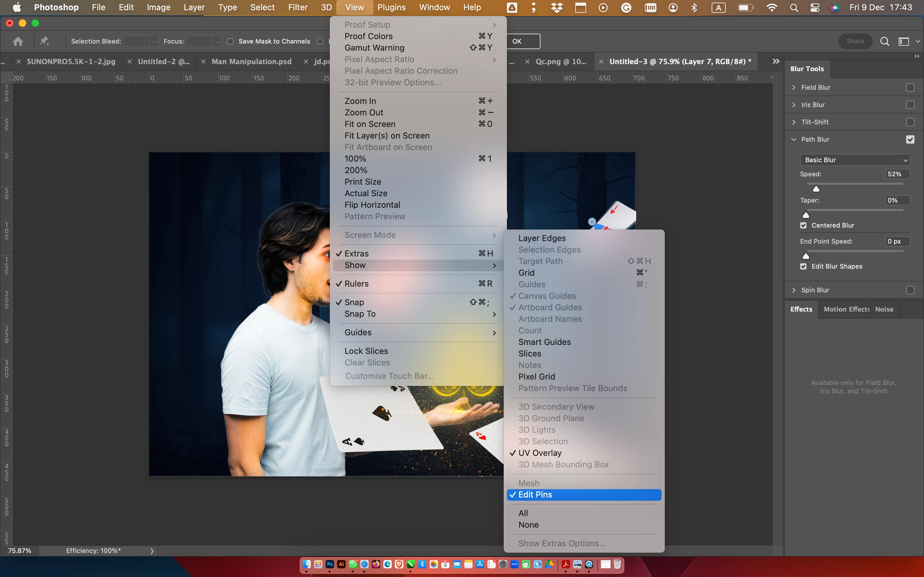Image resolution: width=924 pixels, height=577 pixels.
Task: Click the double-arrow tab overflow icon
Action: 775,62
